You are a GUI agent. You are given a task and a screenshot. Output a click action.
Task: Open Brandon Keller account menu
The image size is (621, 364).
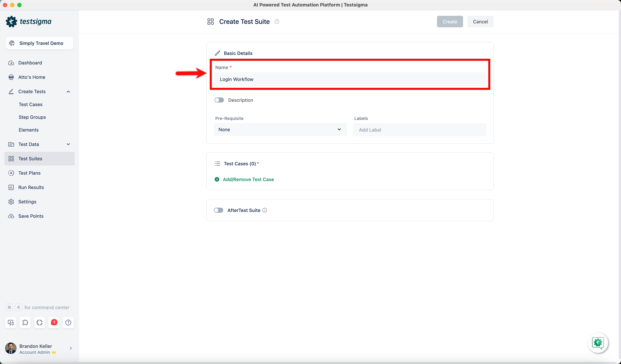39,349
